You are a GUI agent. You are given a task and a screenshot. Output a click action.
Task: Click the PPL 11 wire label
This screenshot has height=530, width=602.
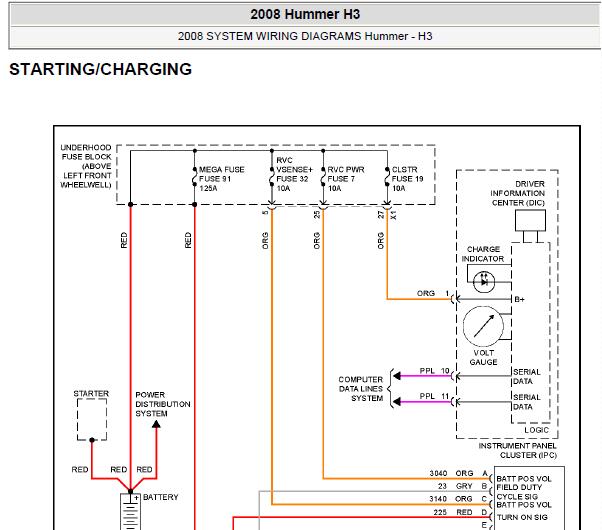pos(434,396)
